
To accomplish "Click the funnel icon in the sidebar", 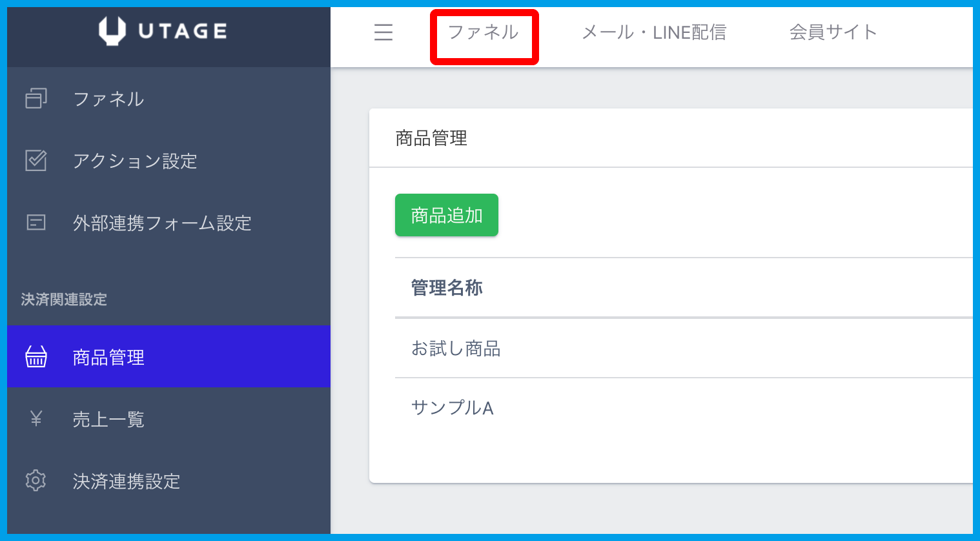I will coord(36,99).
